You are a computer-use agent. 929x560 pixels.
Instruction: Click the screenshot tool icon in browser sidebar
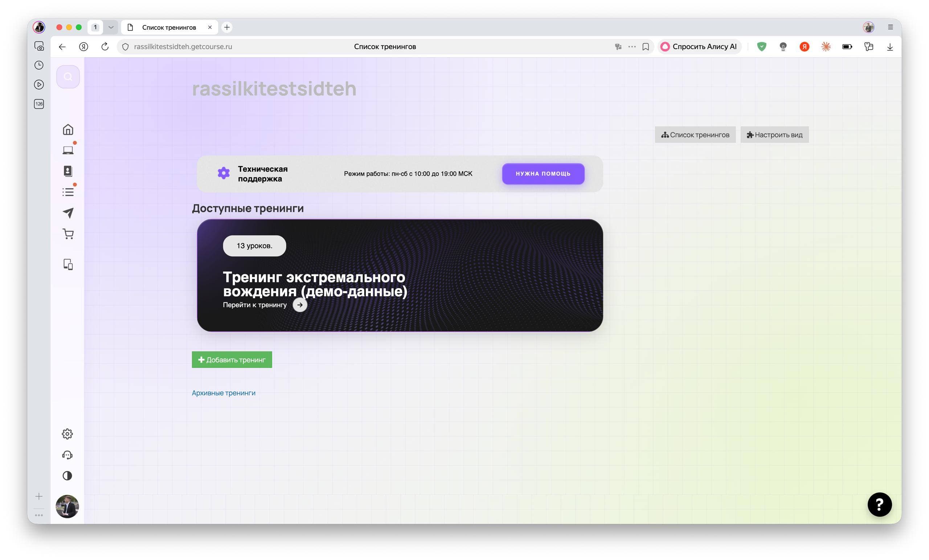pyautogui.click(x=39, y=46)
